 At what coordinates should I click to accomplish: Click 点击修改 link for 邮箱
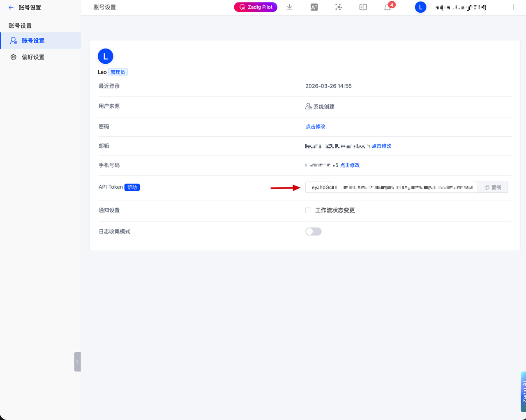click(381, 146)
